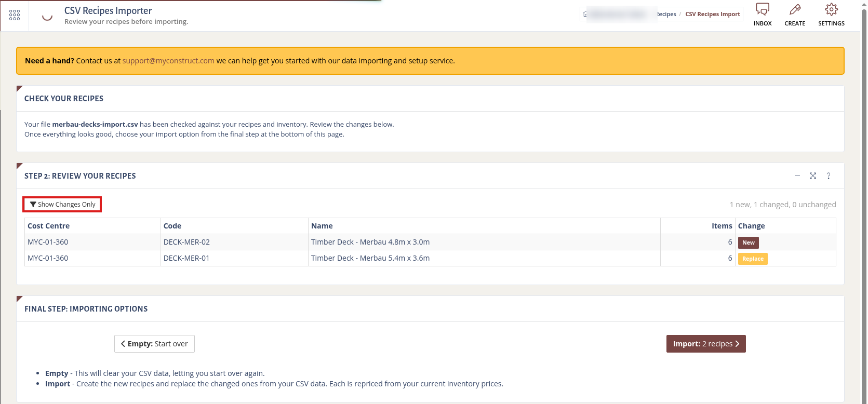Click the New change badge
The height and width of the screenshot is (404, 868).
point(749,243)
